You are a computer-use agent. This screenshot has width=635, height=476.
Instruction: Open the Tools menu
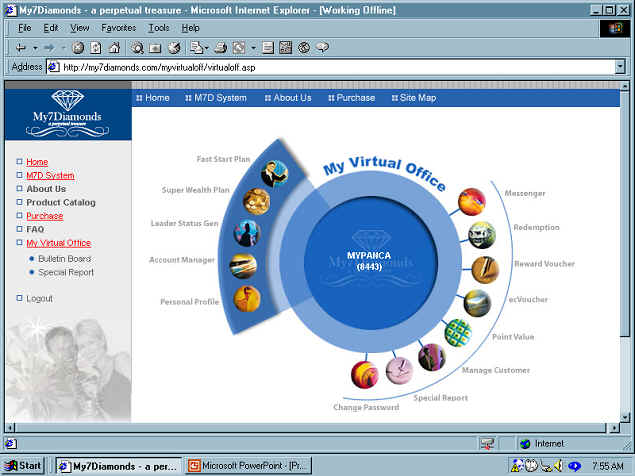point(159,28)
